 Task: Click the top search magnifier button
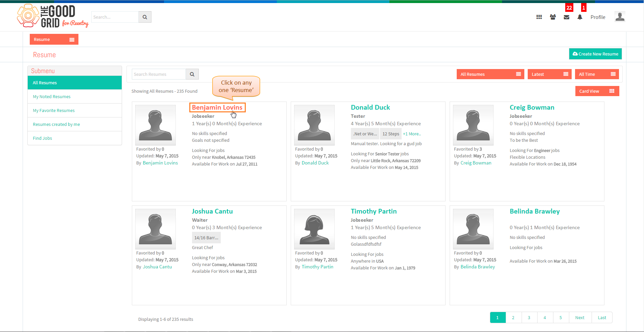click(145, 17)
